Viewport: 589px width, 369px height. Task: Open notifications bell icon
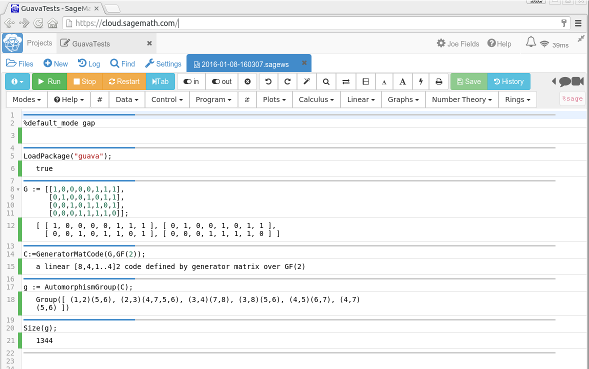[x=530, y=42]
